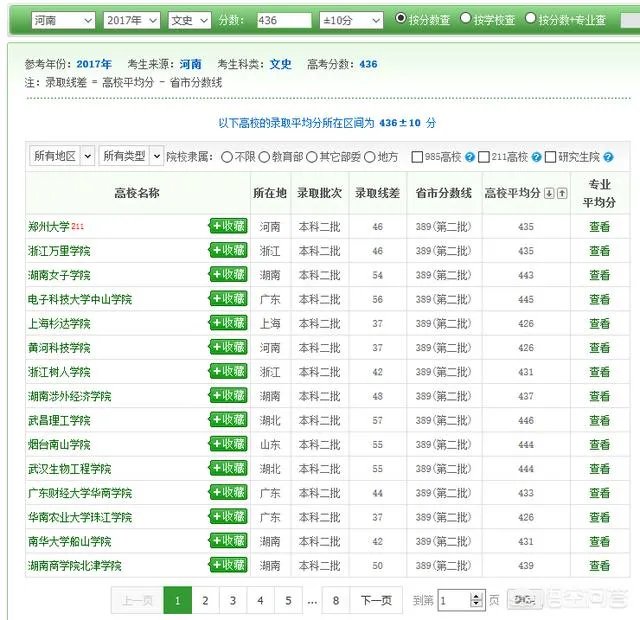Image resolution: width=640 pixels, height=620 pixels.
Task: Add 武汉生物工程学院 to favorites
Action: [x=228, y=468]
